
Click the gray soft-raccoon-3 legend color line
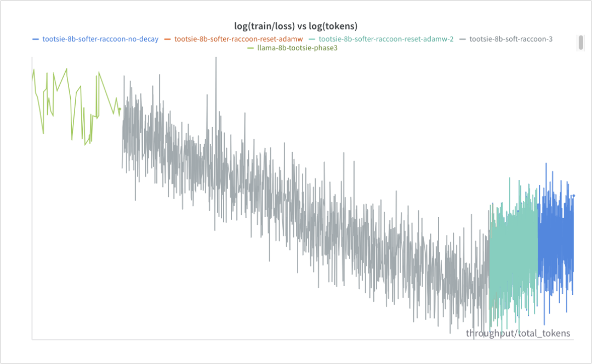[x=463, y=39]
